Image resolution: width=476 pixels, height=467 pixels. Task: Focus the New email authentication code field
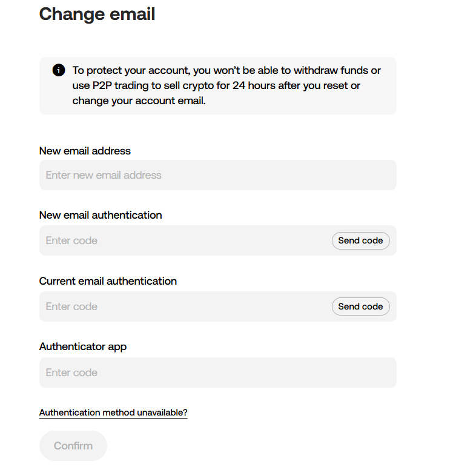(x=185, y=240)
